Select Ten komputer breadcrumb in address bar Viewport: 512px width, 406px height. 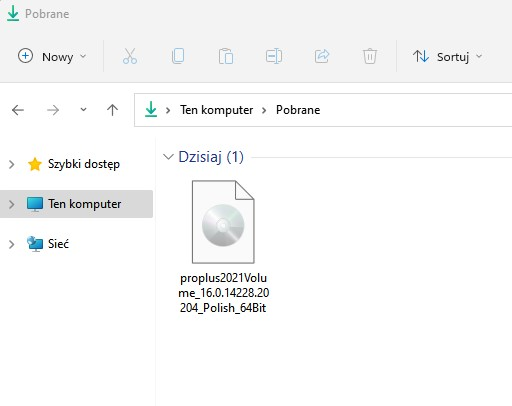click(216, 110)
